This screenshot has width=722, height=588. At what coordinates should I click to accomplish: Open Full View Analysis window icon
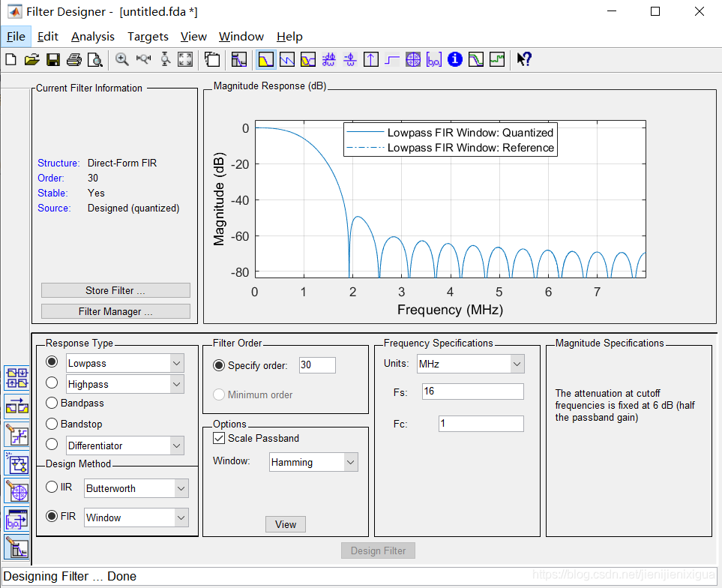pyautogui.click(x=212, y=59)
